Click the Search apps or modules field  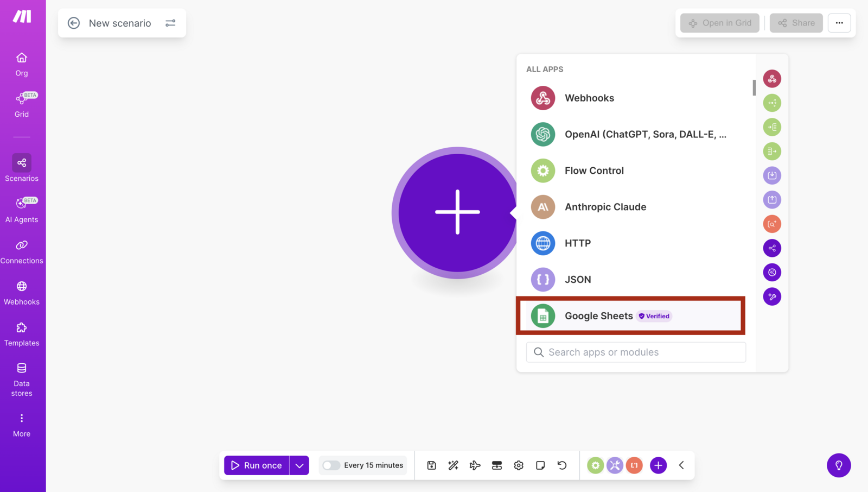click(636, 352)
